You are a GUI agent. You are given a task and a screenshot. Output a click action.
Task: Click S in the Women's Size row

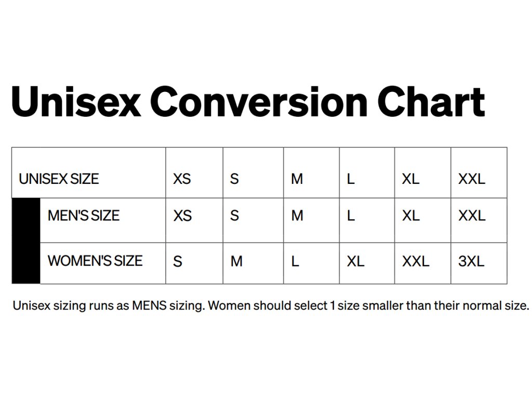tap(178, 261)
